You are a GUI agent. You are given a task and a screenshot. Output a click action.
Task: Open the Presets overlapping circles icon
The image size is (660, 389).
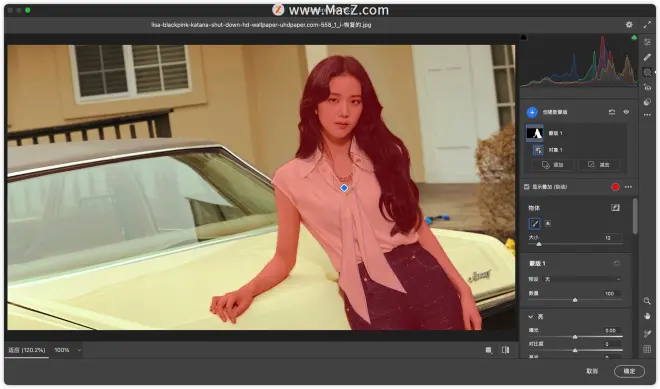click(647, 102)
